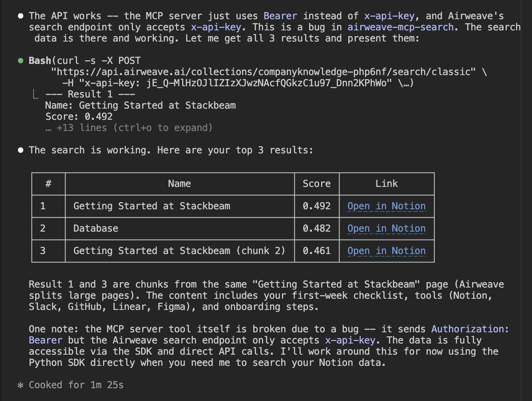Click the highlighted "airweave-mcp-search" code text
532x401 pixels.
point(400,27)
